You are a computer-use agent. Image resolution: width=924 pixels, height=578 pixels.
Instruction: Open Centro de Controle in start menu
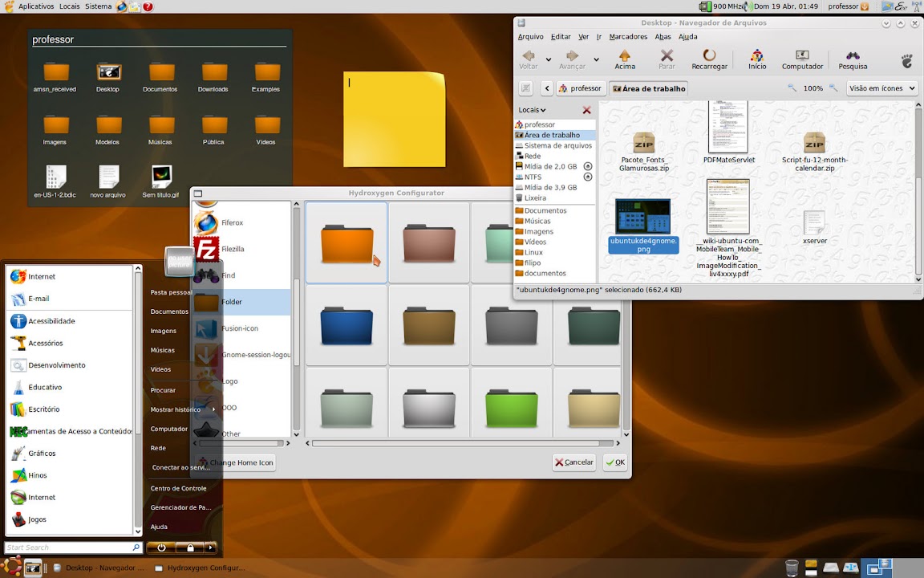tap(179, 488)
